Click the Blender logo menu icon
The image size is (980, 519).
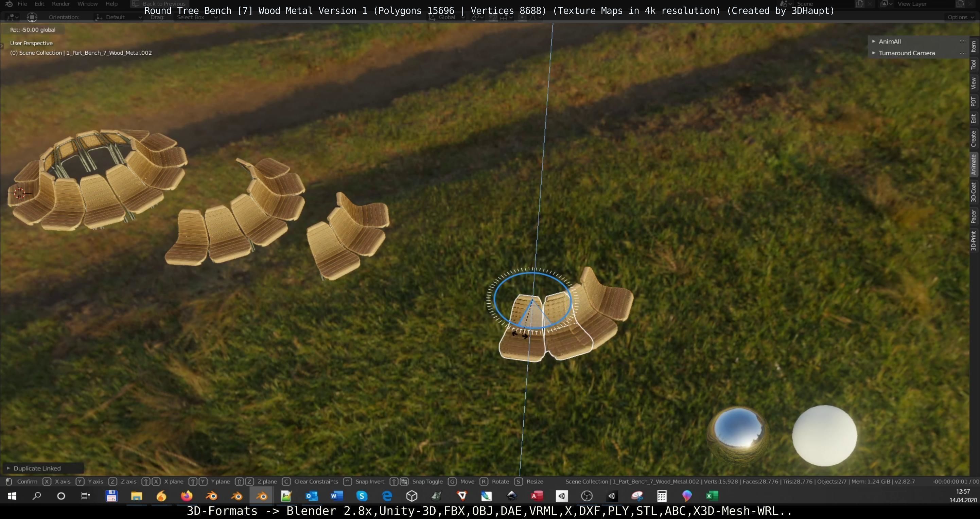coord(9,4)
